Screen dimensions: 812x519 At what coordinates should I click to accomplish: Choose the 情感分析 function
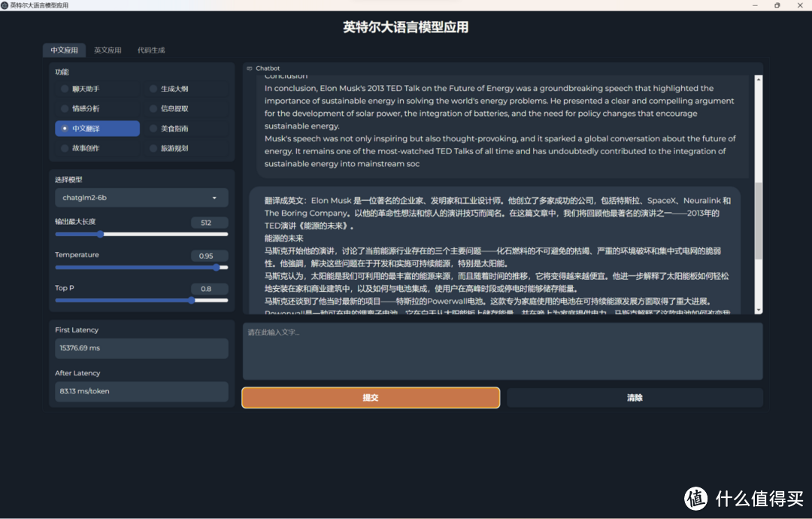coord(97,108)
